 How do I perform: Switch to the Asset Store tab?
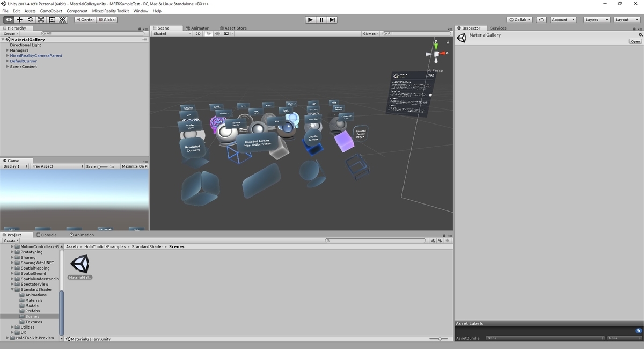coord(233,28)
